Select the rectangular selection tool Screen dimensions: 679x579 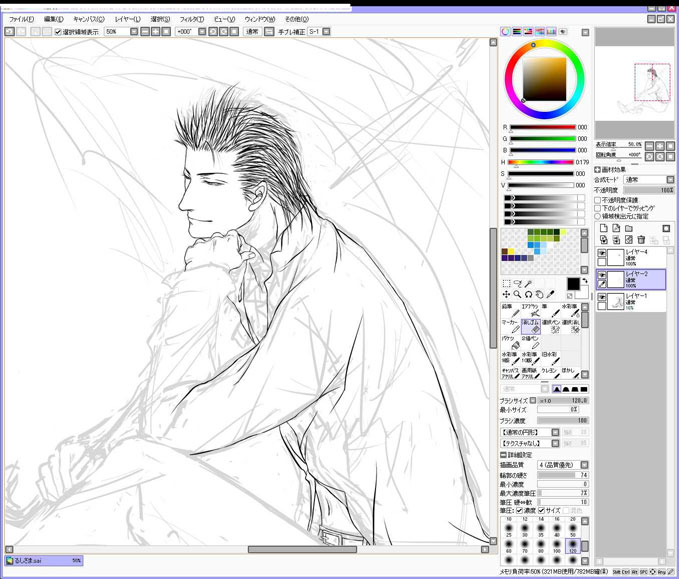[x=506, y=283]
